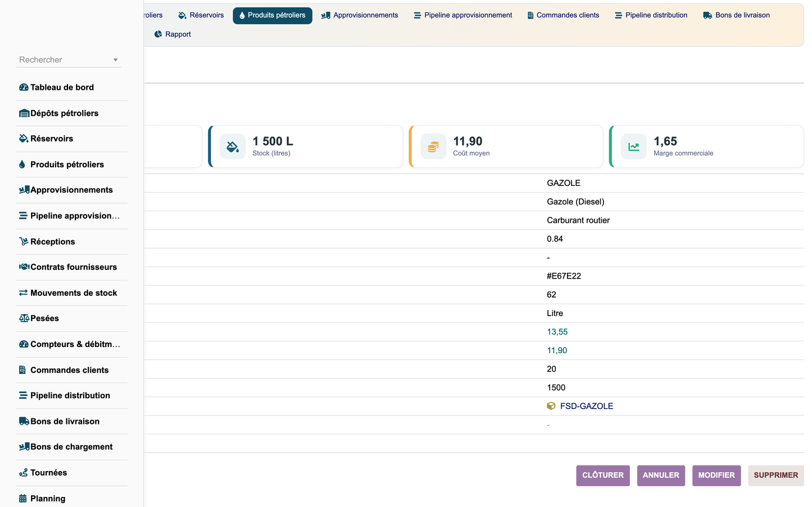Viewport: 812px width, 507px height.
Task: Go to Réceptions in sidebar
Action: pyautogui.click(x=52, y=241)
